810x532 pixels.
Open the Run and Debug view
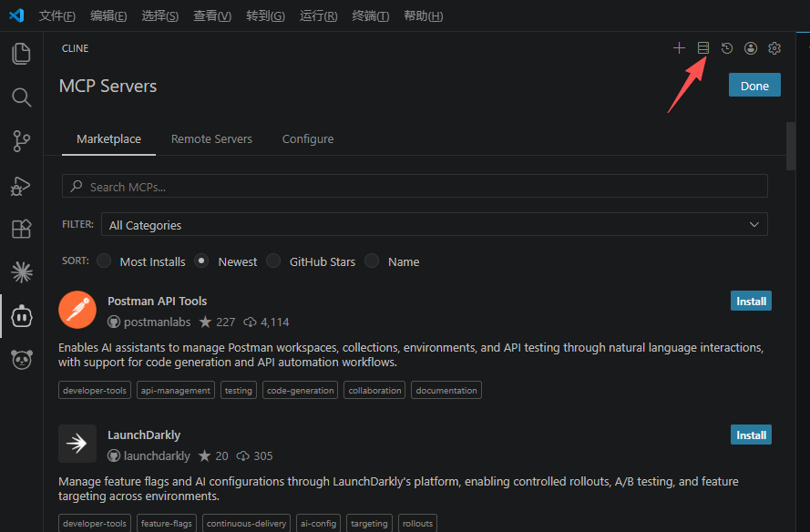(x=21, y=186)
